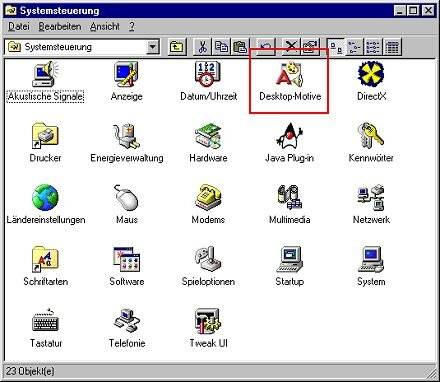This screenshot has width=440, height=382.
Task: Switch to details view
Action: click(392, 47)
